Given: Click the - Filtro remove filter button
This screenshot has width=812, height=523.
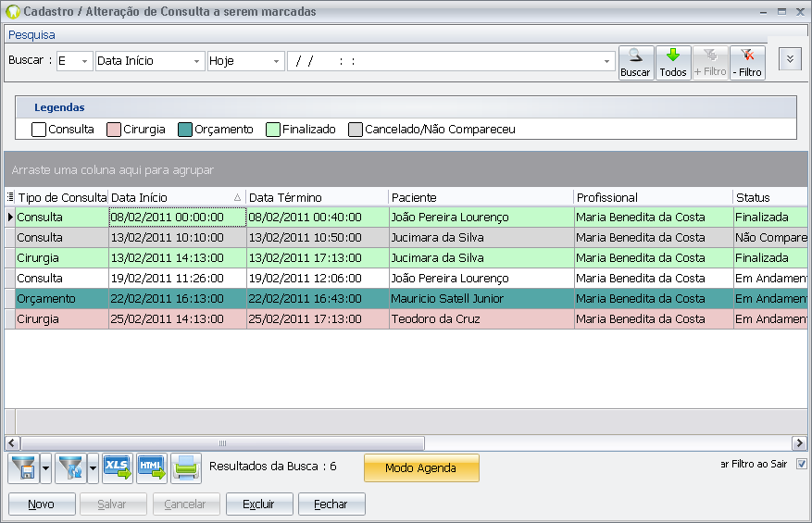Looking at the screenshot, I should pos(747,63).
